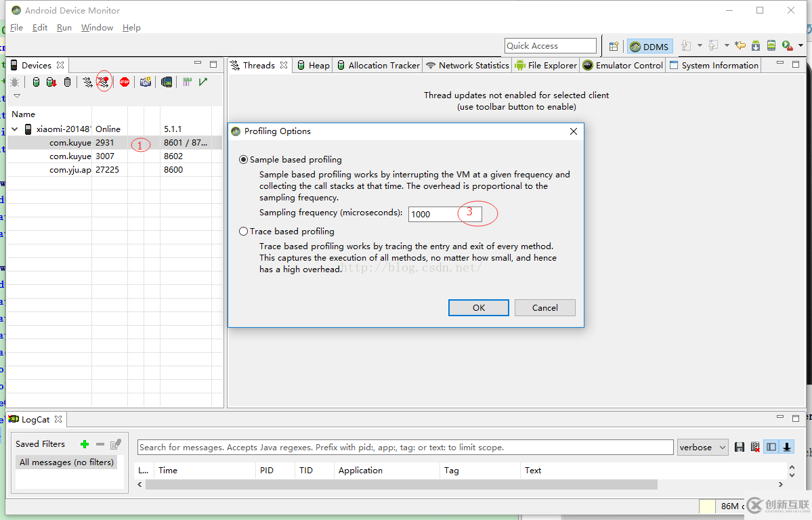The image size is (812, 520).
Task: Switch to the File Explorer tab
Action: click(546, 65)
